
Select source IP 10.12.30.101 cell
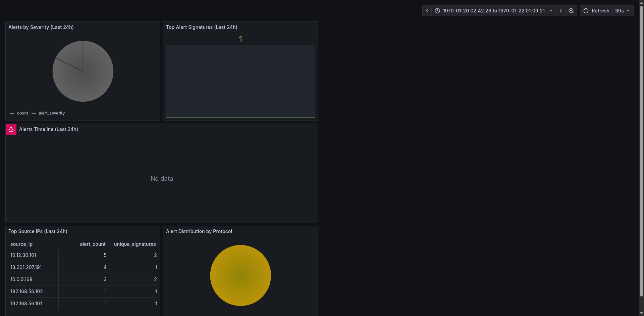[x=34, y=255]
